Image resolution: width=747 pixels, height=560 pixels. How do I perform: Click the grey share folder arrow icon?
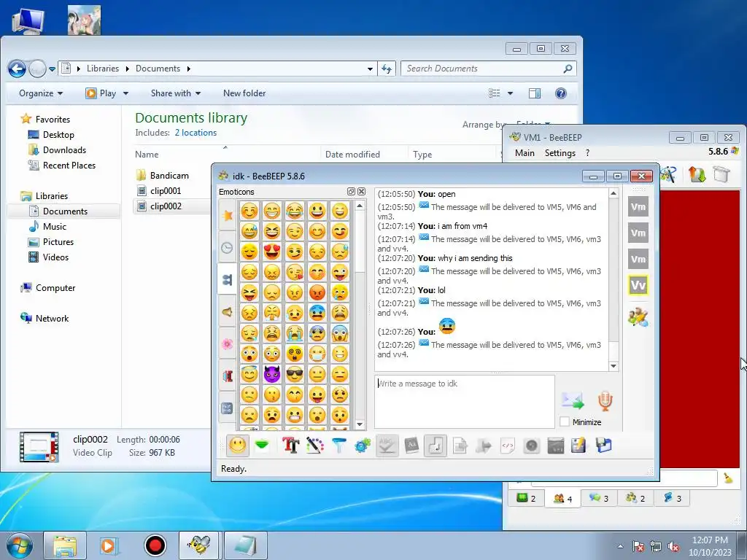pyautogui.click(x=484, y=446)
